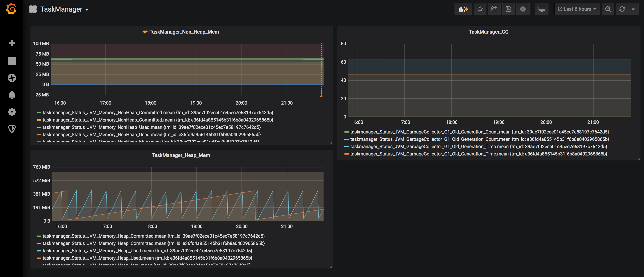
Task: Toggle Heap_Used series for tm_id 39ae7f02
Action: click(x=147, y=250)
